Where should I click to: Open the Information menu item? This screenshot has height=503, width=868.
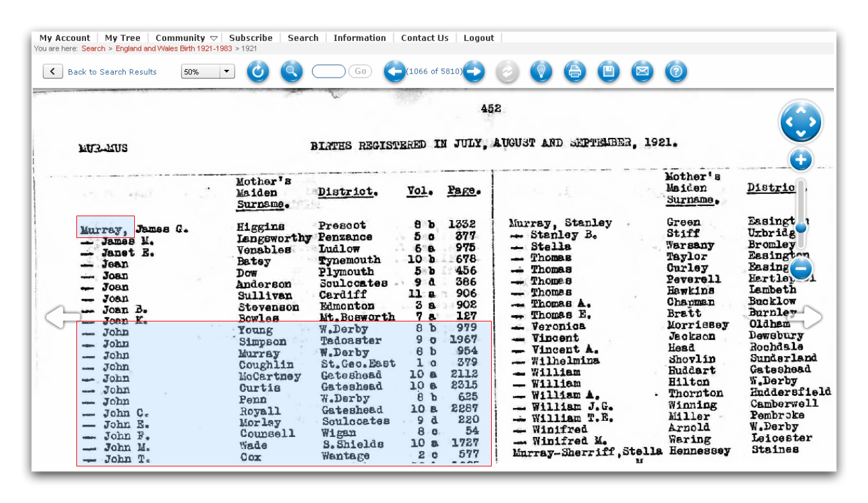coord(360,38)
